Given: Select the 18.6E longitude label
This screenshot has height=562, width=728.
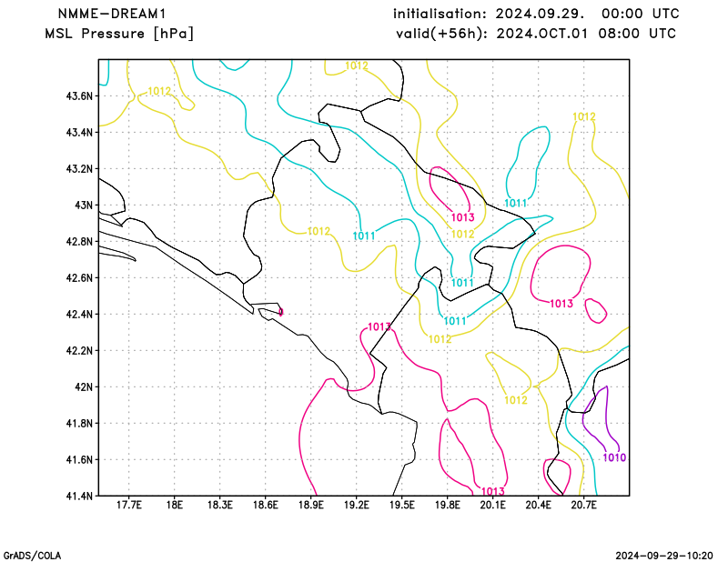Looking at the screenshot, I should coord(265,505).
